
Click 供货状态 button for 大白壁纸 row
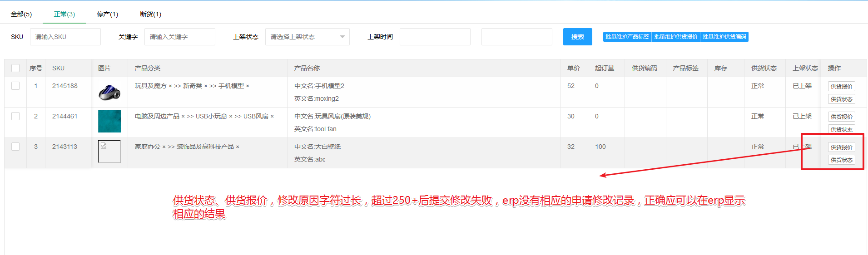click(842, 160)
